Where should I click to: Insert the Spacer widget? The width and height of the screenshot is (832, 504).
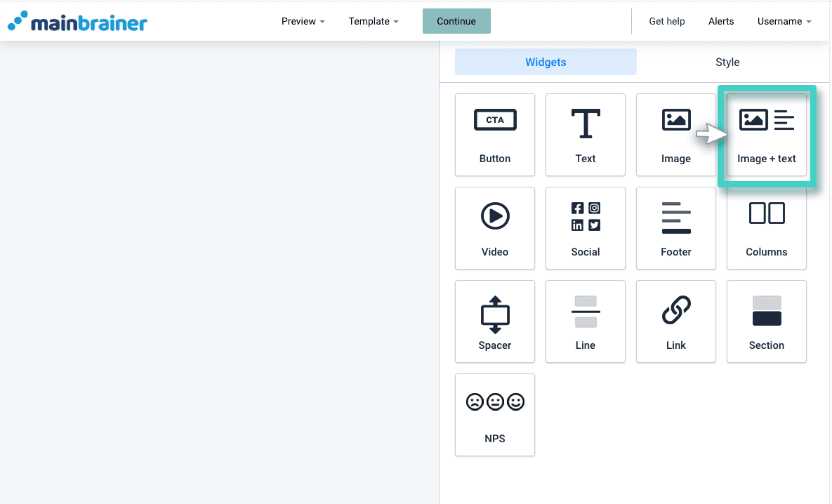coord(494,321)
